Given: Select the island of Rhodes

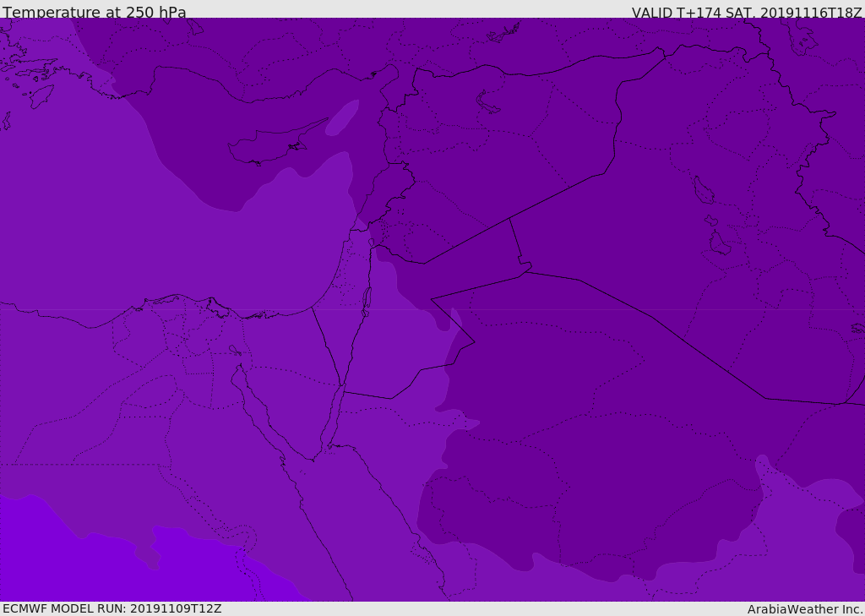Looking at the screenshot, I should tap(41, 96).
